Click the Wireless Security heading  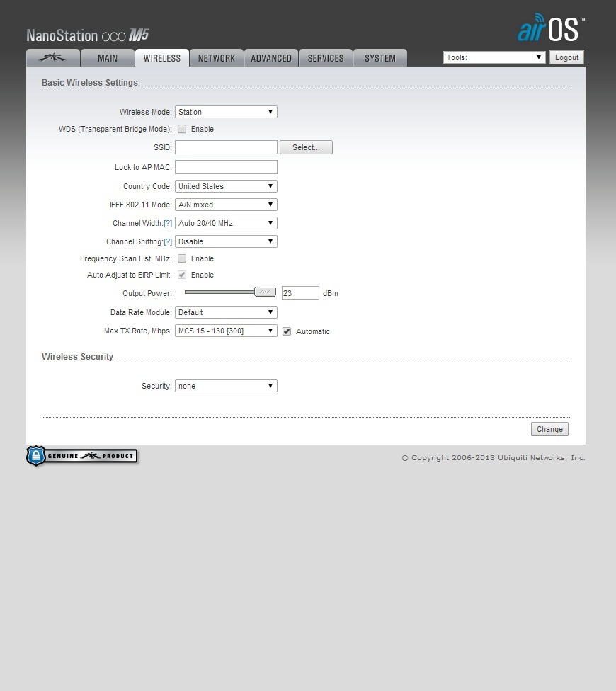[78, 357]
